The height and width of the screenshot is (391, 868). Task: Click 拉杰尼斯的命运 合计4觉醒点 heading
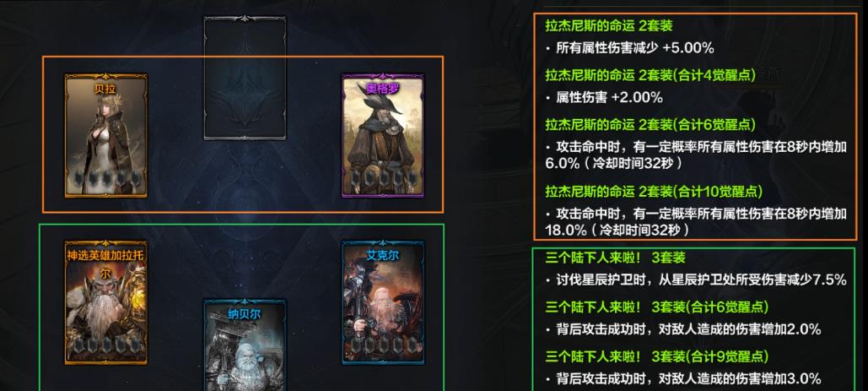click(x=650, y=76)
